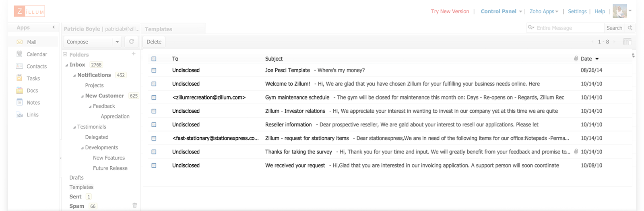The width and height of the screenshot is (644, 211).
Task: Check the Joe Pesci Template message
Action: coord(154,70)
